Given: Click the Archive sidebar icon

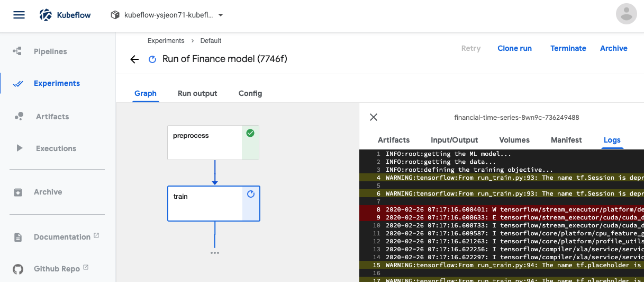Looking at the screenshot, I should [x=18, y=192].
